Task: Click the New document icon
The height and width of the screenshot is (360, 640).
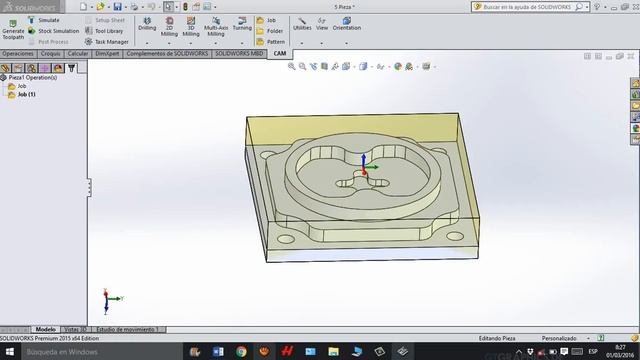Action: click(x=83, y=7)
